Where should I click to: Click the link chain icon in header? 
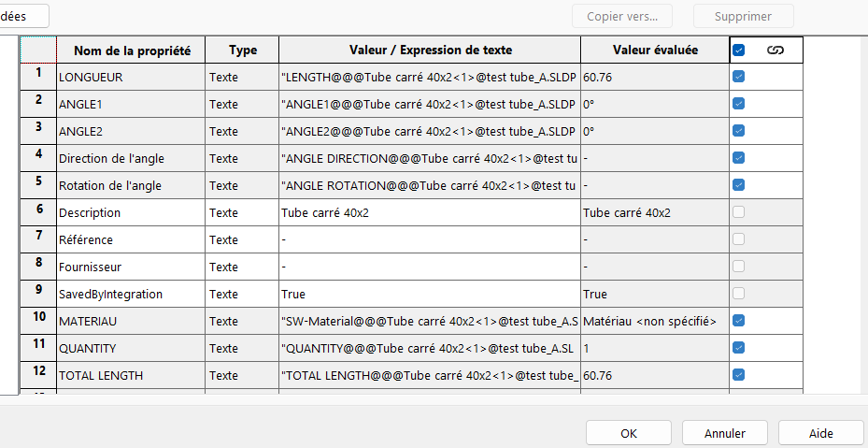click(x=776, y=51)
